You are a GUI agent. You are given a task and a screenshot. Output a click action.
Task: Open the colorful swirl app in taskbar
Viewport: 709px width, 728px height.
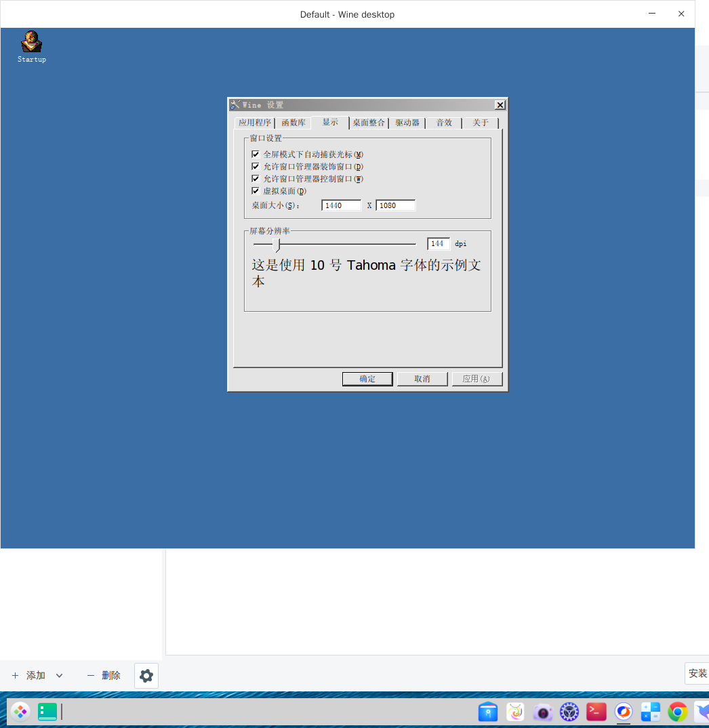tap(515, 712)
